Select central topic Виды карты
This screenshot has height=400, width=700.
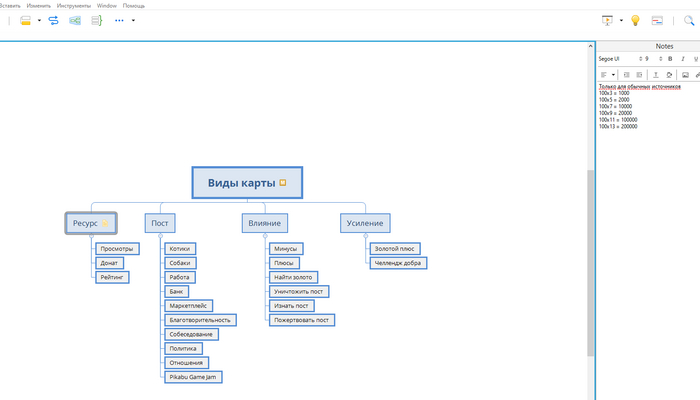247,183
